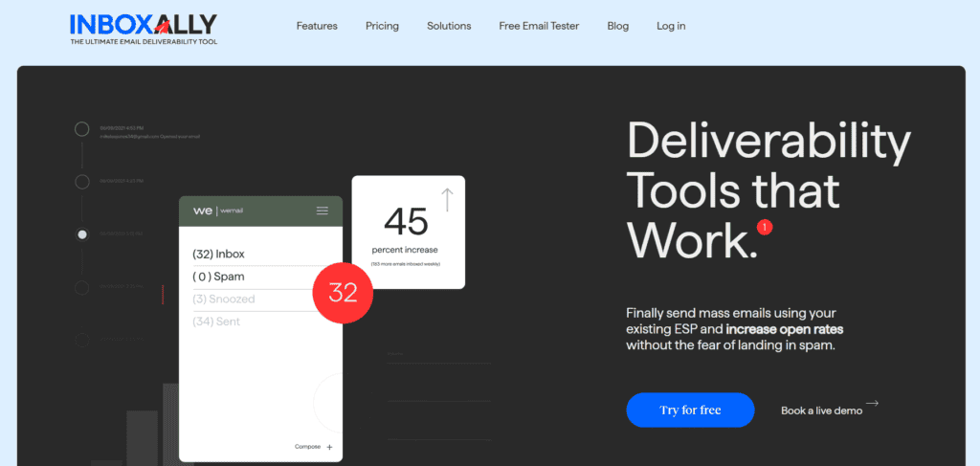
Task: Click the Deliverability Tools that Work headline
Action: 768,190
